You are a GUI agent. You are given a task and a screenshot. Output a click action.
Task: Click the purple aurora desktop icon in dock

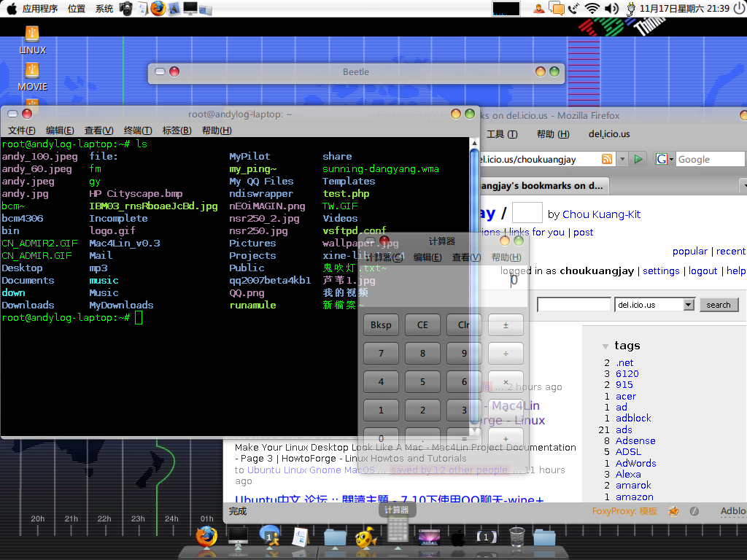429,537
